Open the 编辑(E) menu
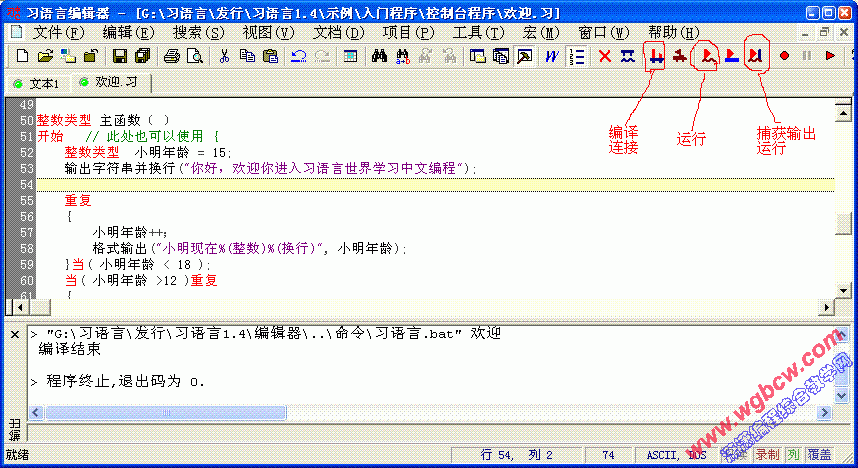Image resolution: width=858 pixels, height=468 pixels. tap(129, 33)
